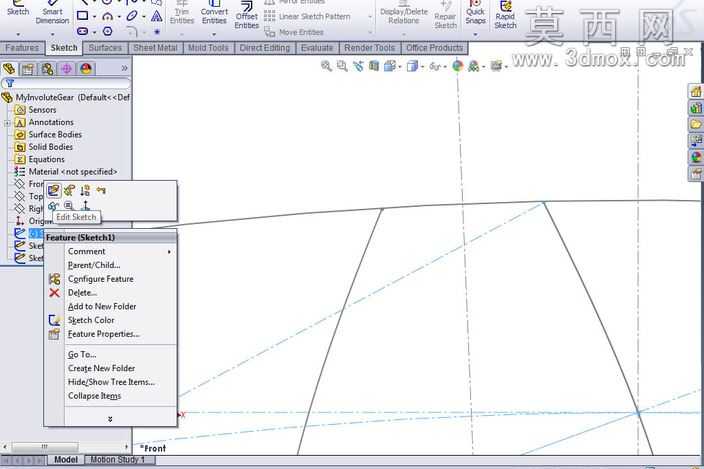
Task: Click Zoom to Fit in view toolbar
Action: click(326, 66)
